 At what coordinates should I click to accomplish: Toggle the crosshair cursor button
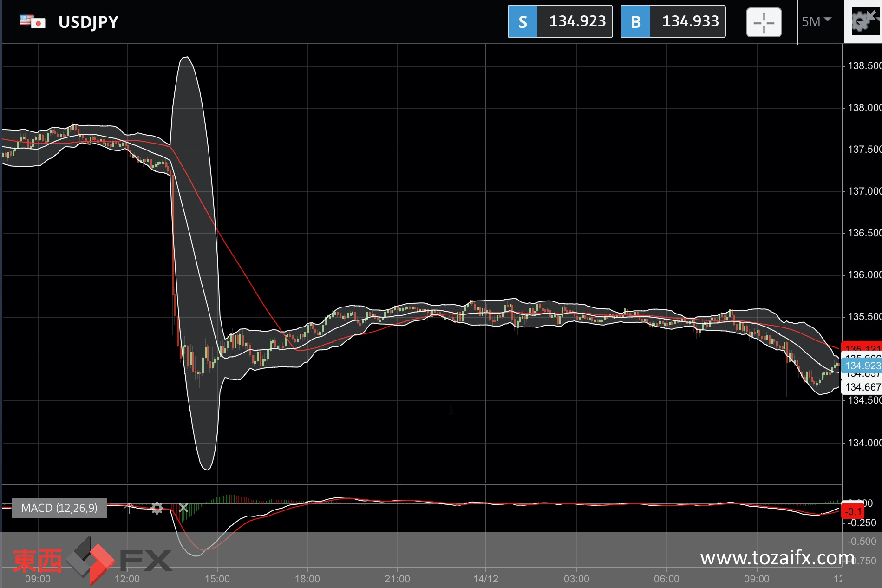pyautogui.click(x=764, y=22)
